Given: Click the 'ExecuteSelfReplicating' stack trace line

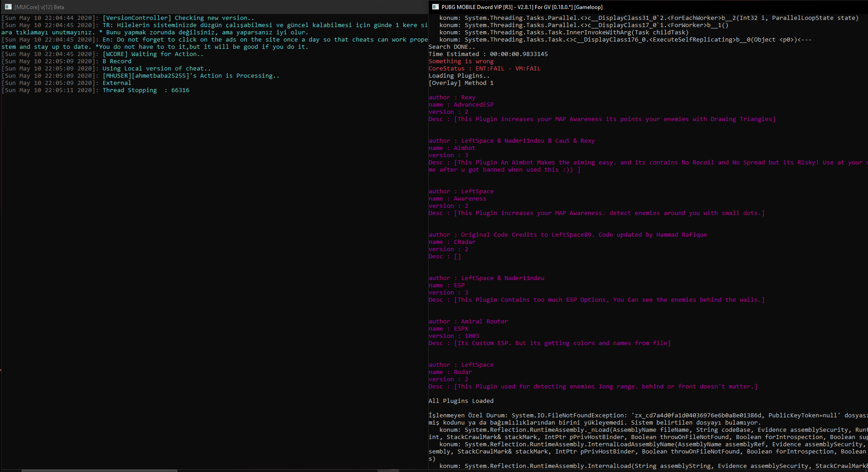Looking at the screenshot, I should (x=626, y=40).
